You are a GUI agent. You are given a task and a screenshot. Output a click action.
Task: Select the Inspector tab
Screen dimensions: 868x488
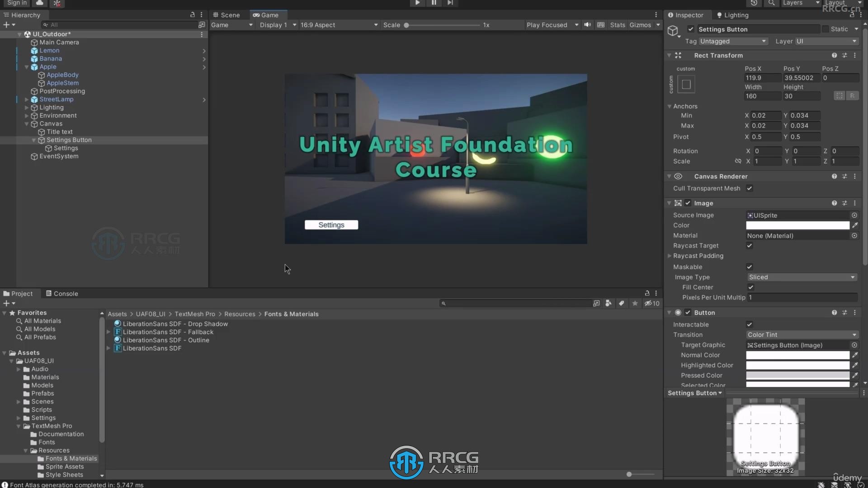click(x=686, y=15)
